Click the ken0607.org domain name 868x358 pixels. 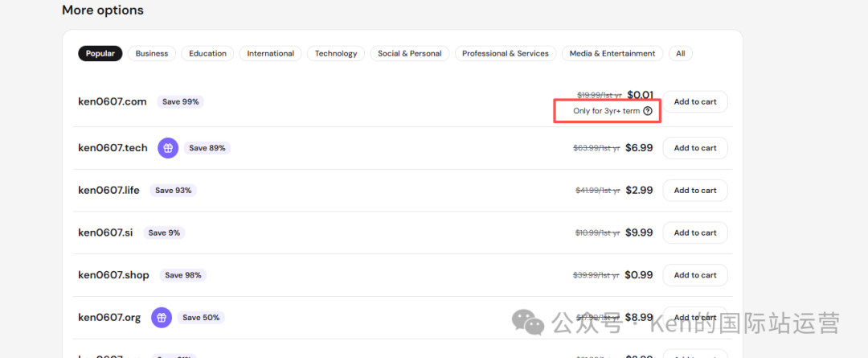click(x=109, y=318)
